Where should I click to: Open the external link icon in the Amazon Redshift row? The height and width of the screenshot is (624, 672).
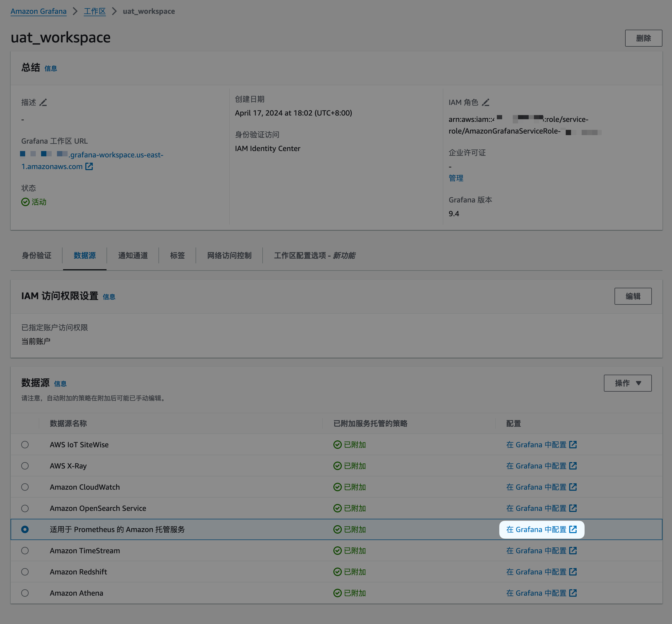click(x=573, y=572)
